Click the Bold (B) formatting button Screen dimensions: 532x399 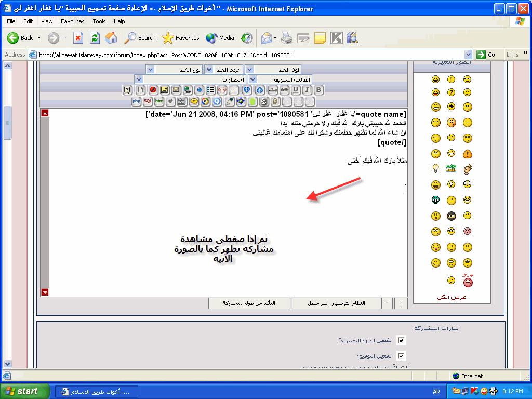pyautogui.click(x=318, y=90)
